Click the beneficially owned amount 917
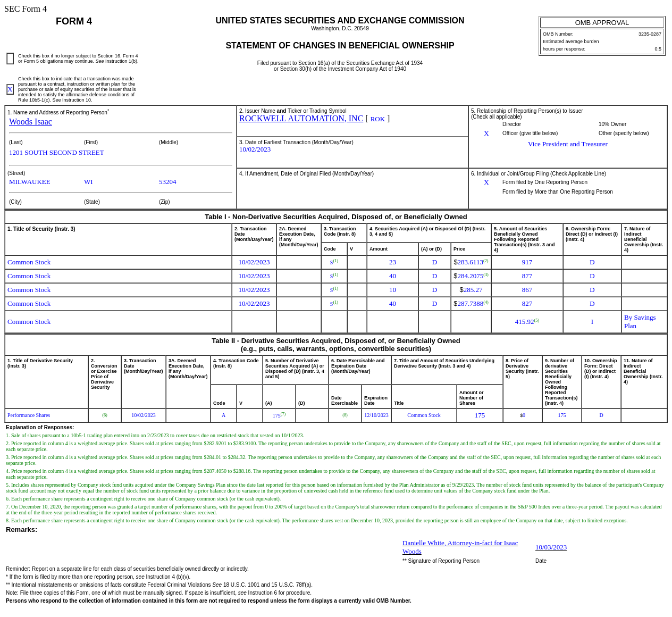 click(x=527, y=262)
